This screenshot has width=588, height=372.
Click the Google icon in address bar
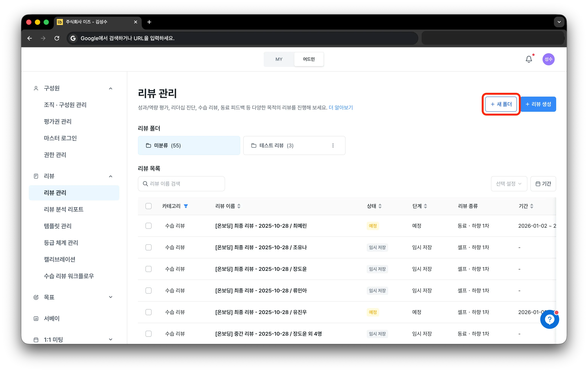tap(73, 38)
